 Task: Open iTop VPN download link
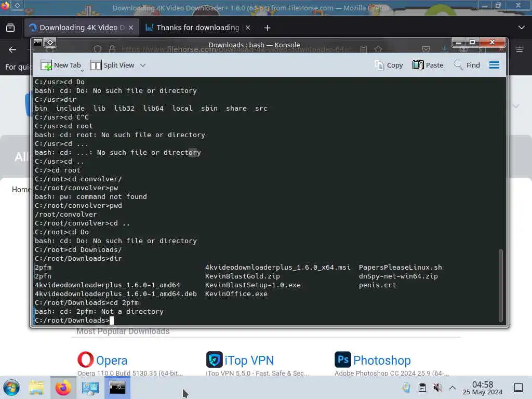tap(249, 361)
